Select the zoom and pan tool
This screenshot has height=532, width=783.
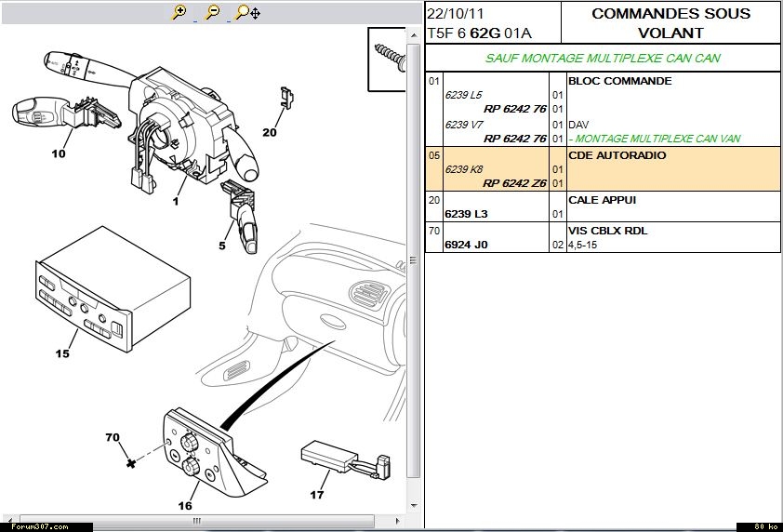click(x=247, y=12)
